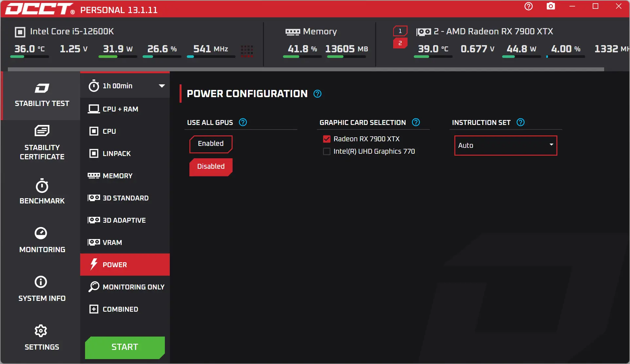Click the Intel Core i5-12600K CPU icon
Image resolution: width=630 pixels, height=364 pixels.
20,32
